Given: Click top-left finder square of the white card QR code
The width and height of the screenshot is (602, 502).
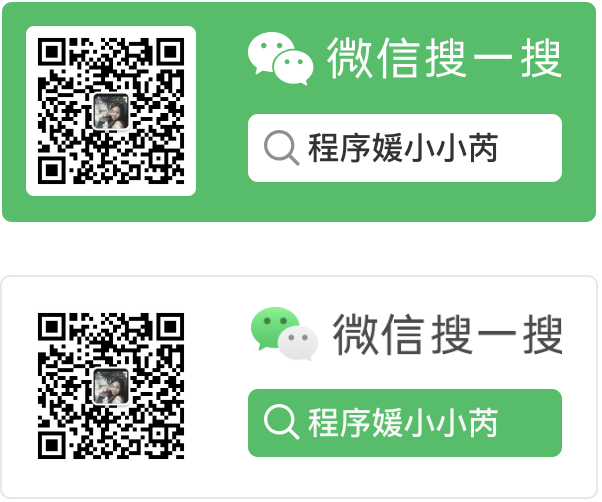Looking at the screenshot, I should 51,326.
